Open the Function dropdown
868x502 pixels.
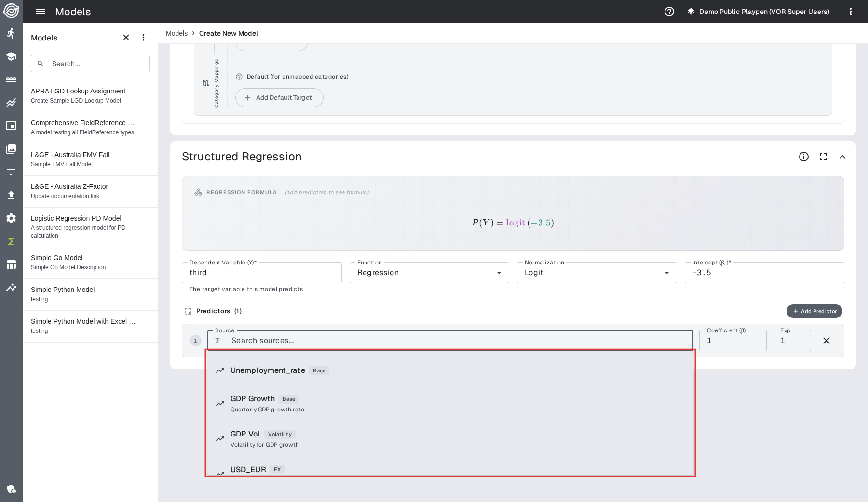429,273
